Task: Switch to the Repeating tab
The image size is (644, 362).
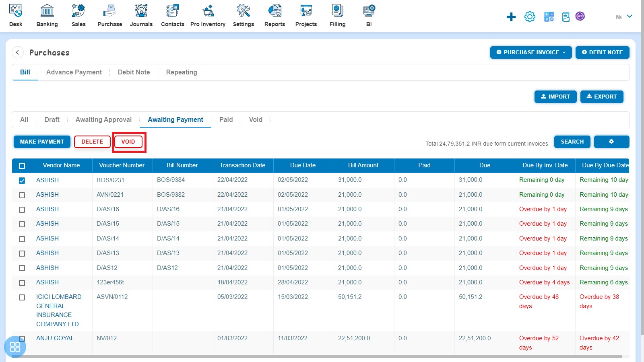Action: click(x=182, y=72)
